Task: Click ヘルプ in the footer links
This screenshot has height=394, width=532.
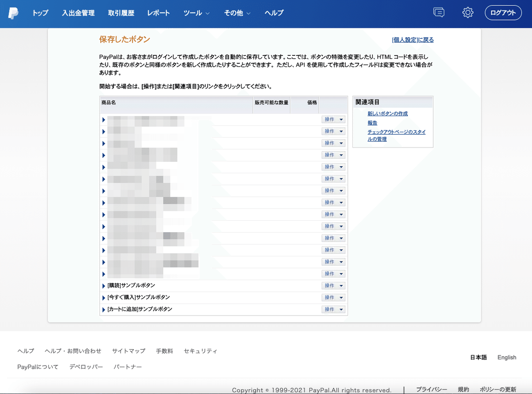Action: coord(26,351)
